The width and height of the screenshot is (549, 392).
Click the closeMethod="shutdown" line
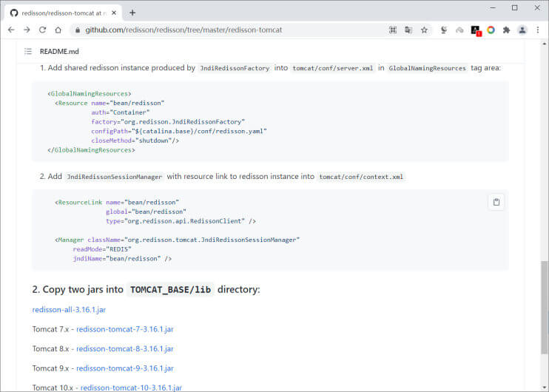pyautogui.click(x=135, y=141)
